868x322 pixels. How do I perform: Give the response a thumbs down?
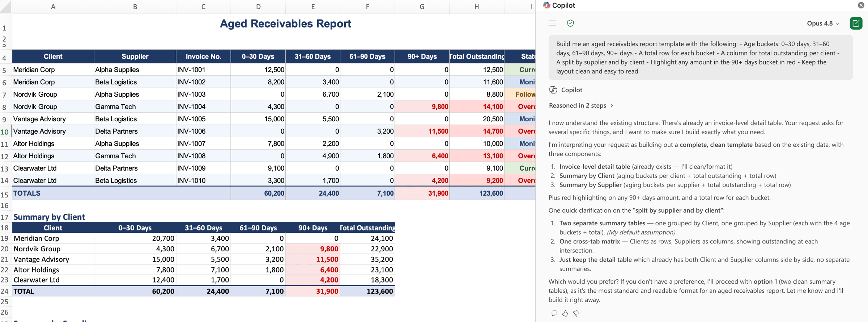click(x=576, y=313)
